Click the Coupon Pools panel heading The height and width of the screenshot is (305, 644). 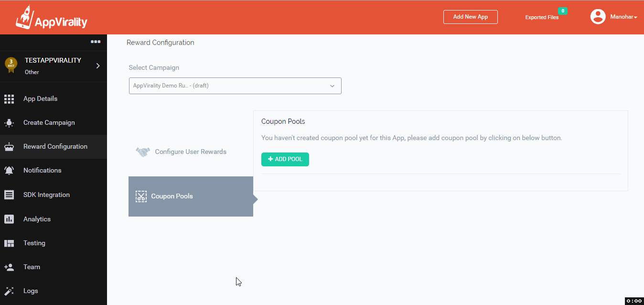(283, 121)
